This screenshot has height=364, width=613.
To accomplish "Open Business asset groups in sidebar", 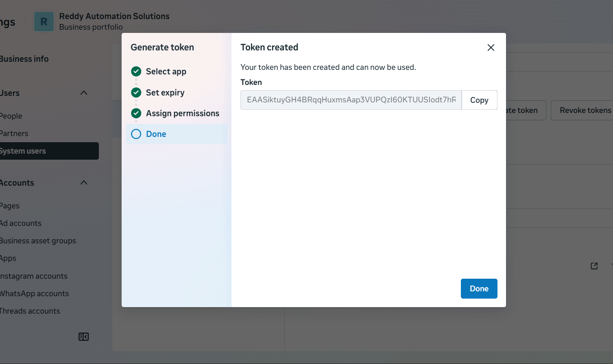I will (38, 240).
